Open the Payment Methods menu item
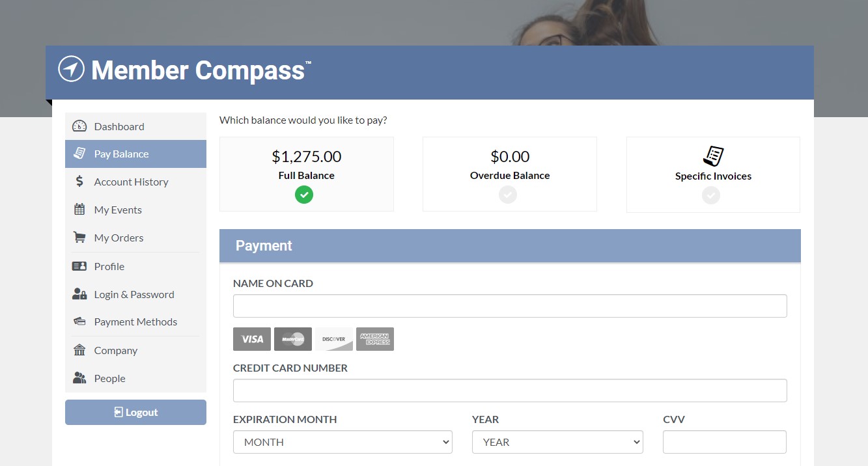868x466 pixels. click(x=135, y=322)
